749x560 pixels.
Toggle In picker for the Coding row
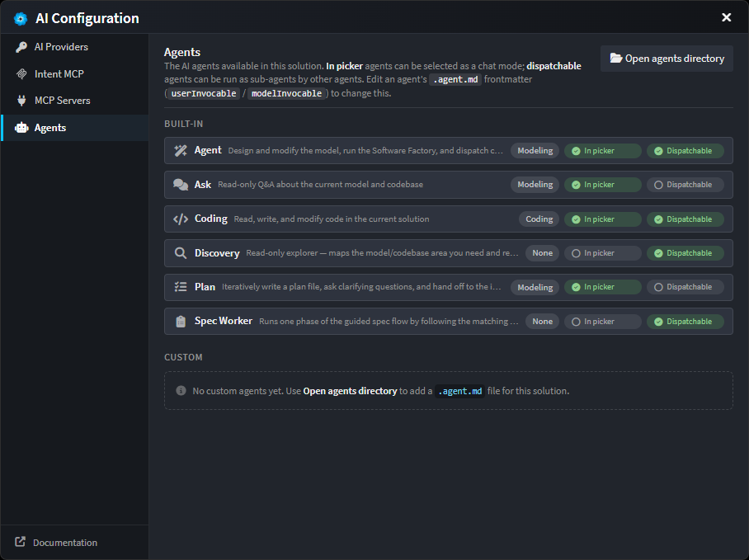603,219
